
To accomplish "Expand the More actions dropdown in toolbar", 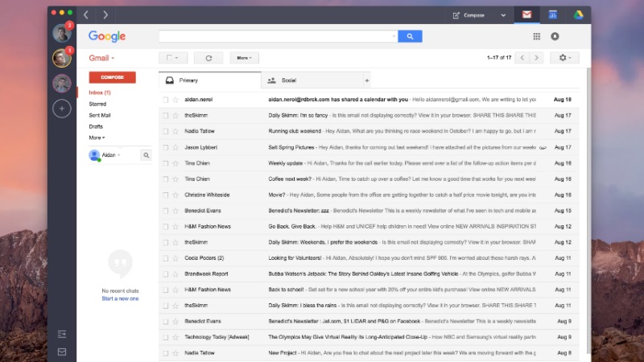I will point(245,58).
